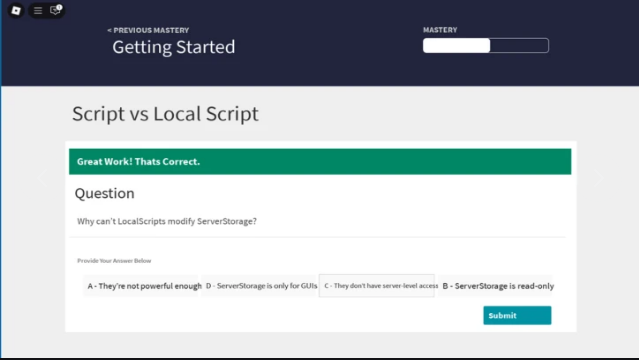Click the Mastery progress bar
This screenshot has height=360, width=639.
point(486,45)
